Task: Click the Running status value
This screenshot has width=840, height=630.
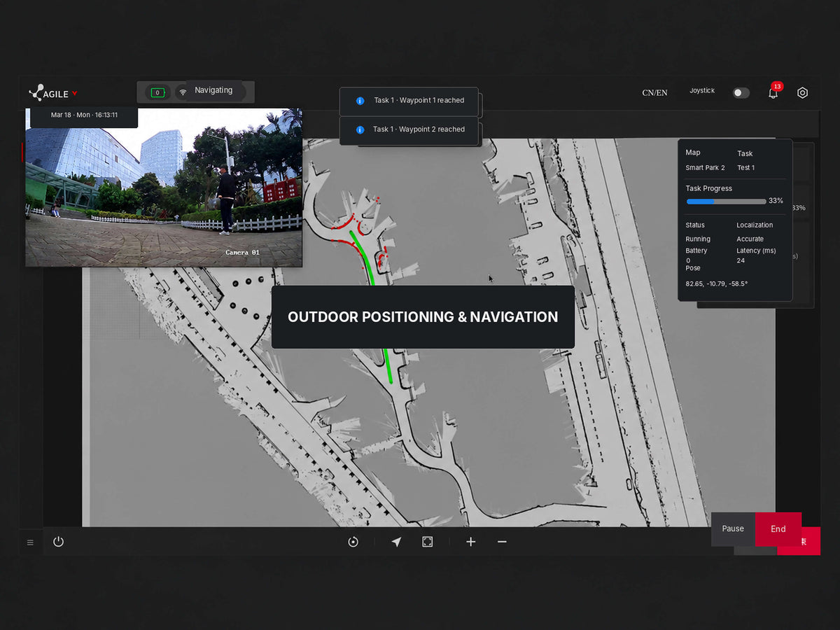Action: point(698,239)
